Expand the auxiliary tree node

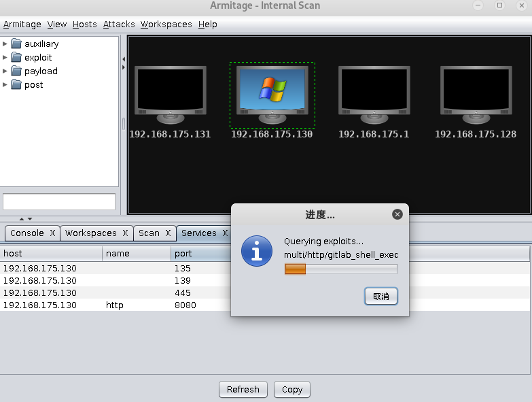pos(5,44)
